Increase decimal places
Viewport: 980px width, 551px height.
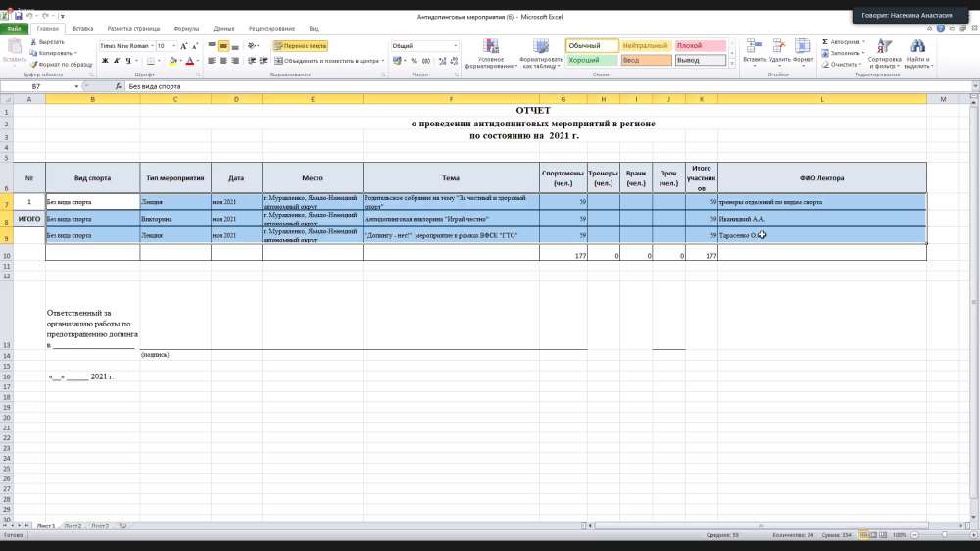[443, 61]
